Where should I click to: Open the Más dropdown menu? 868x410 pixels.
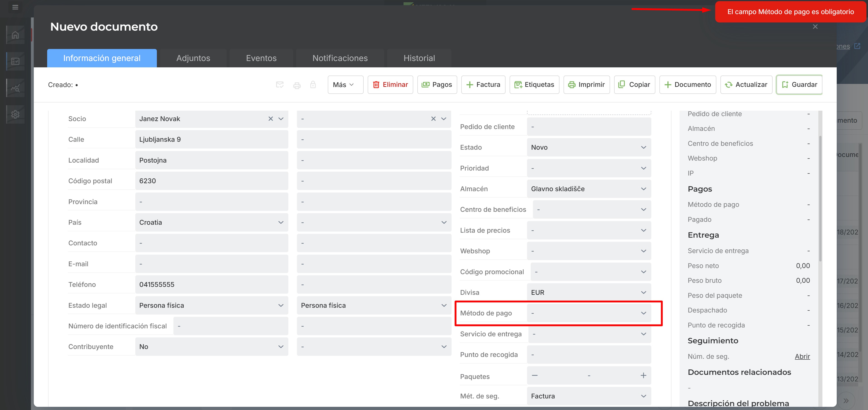(345, 85)
